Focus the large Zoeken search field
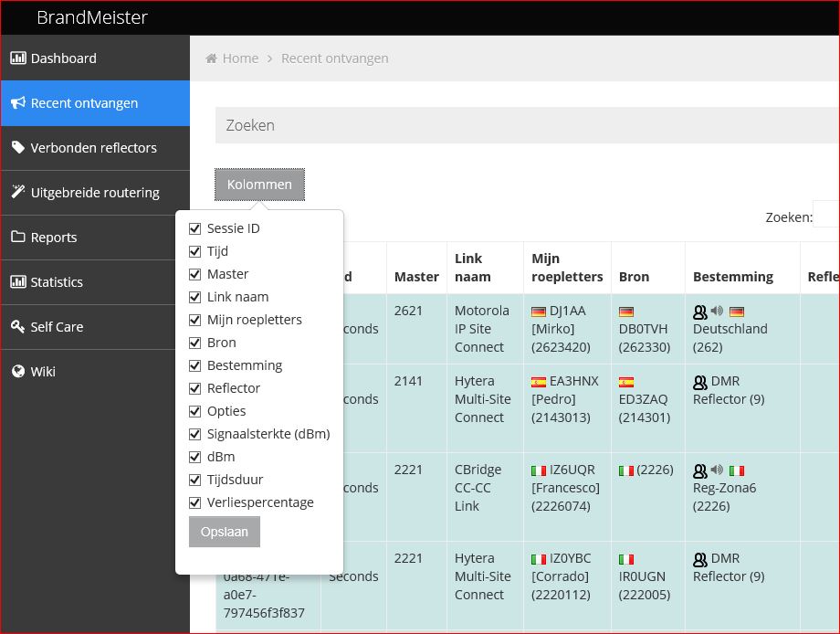 (527, 125)
